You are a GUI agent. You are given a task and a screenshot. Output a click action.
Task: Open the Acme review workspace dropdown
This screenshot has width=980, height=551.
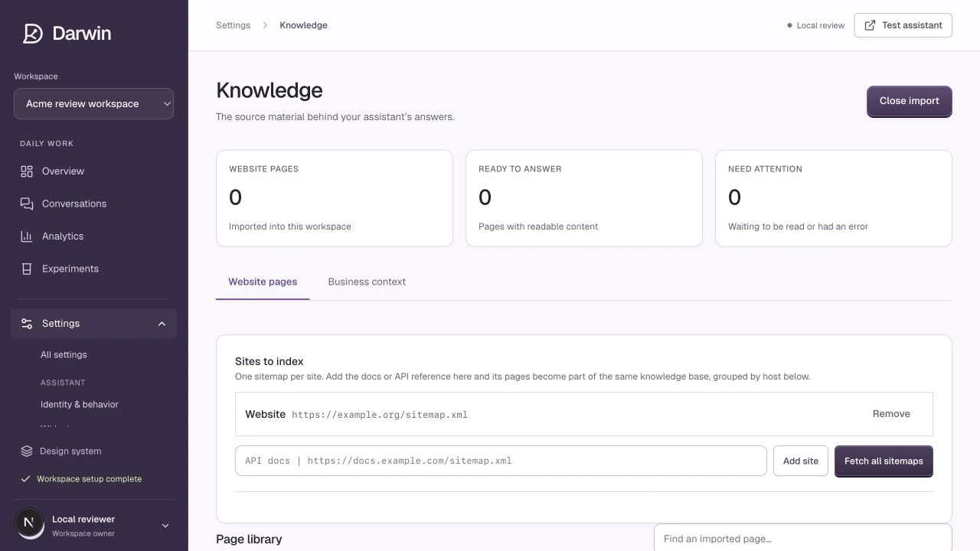pos(93,104)
